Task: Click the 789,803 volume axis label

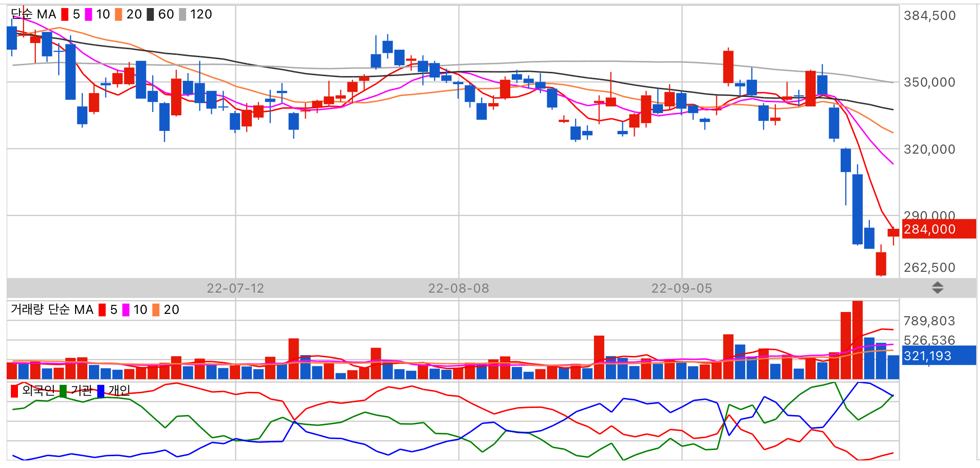Action: pyautogui.click(x=929, y=321)
